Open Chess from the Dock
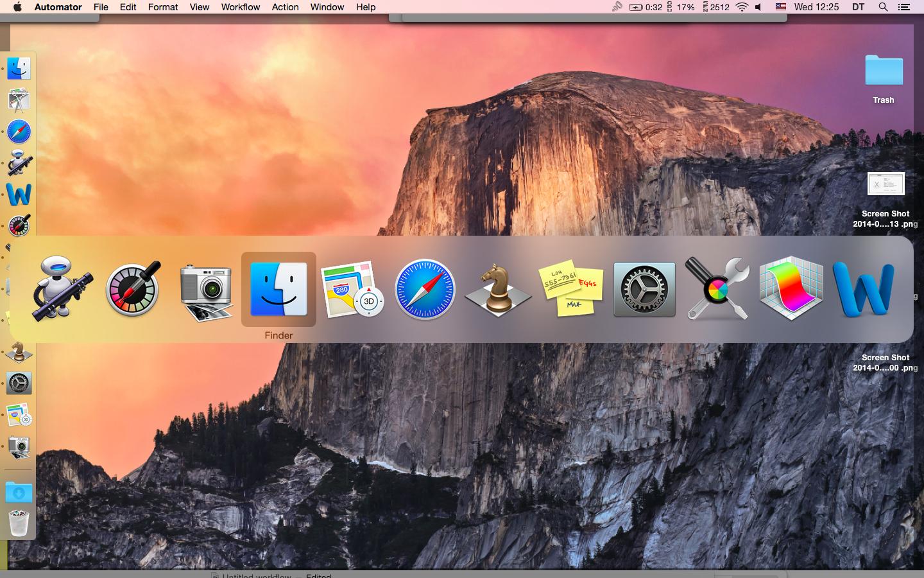Viewport: 924px width, 578px height. [x=19, y=352]
